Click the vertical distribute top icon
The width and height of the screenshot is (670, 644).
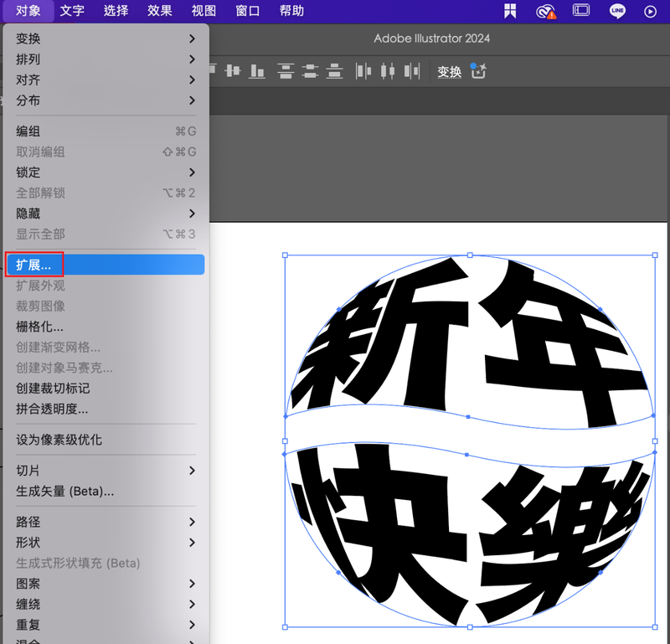[x=286, y=71]
